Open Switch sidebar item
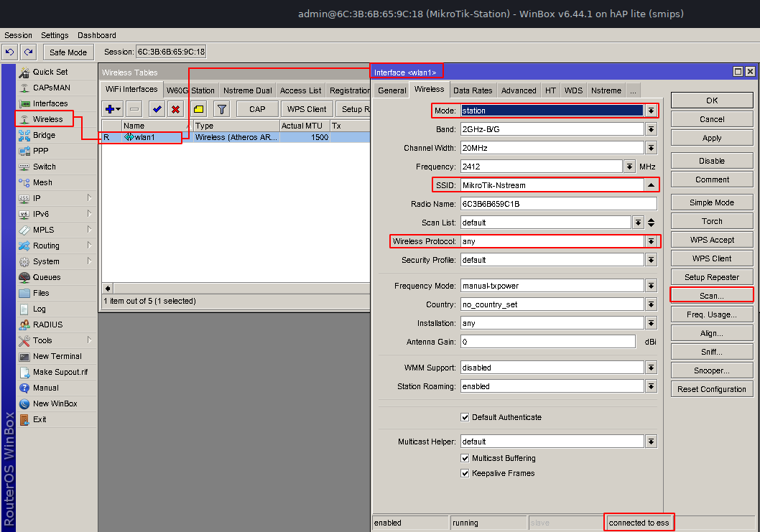The width and height of the screenshot is (760, 532). [44, 167]
